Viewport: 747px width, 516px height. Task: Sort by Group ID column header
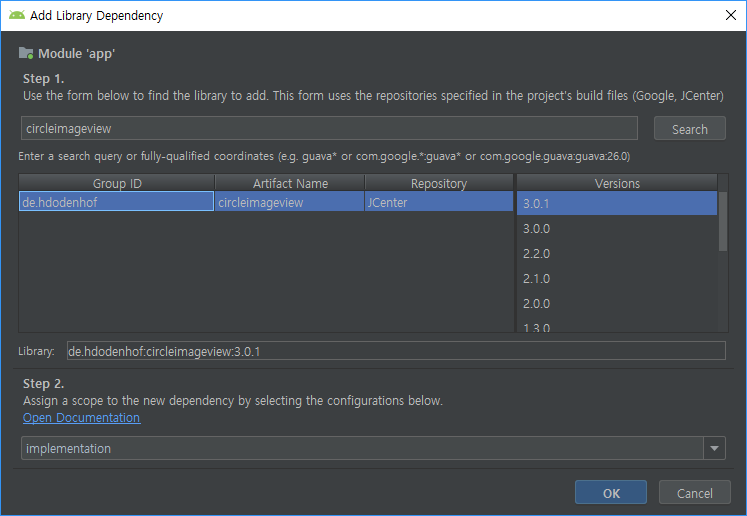click(117, 183)
